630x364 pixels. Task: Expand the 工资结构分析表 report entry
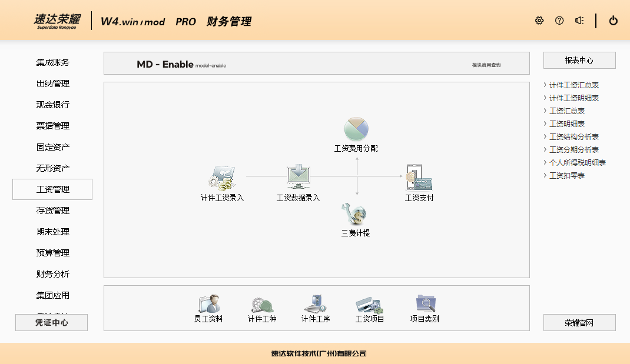pos(573,137)
